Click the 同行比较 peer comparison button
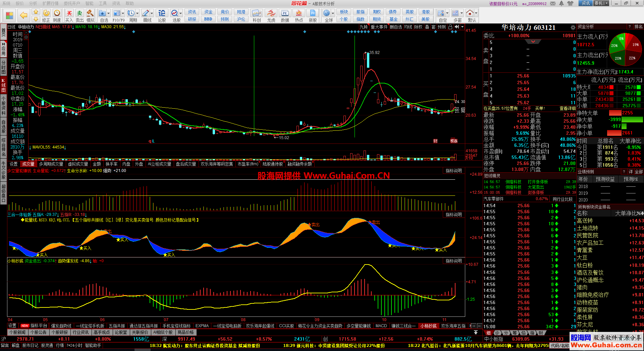This screenshot has width=644, height=351. point(563,199)
